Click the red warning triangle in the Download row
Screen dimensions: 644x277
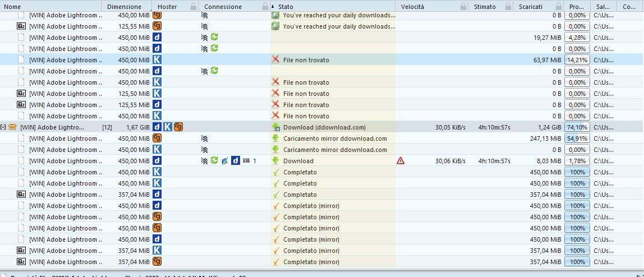401,161
